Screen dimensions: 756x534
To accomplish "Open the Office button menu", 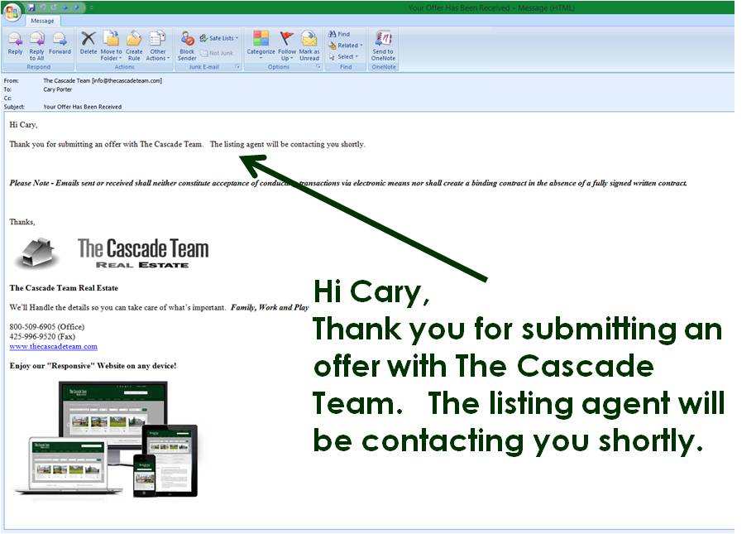I will [x=12, y=10].
